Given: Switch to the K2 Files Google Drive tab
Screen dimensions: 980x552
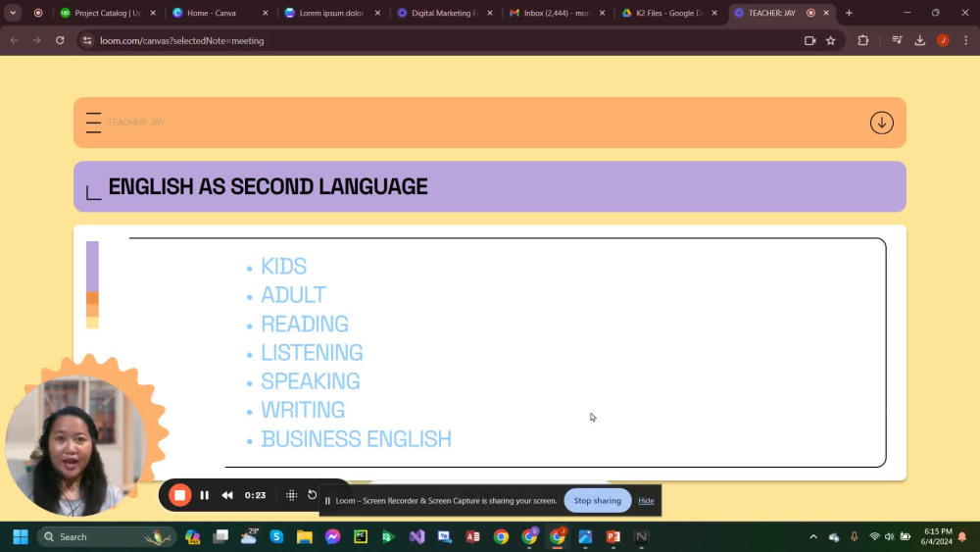Looking at the screenshot, I should pyautogui.click(x=670, y=13).
